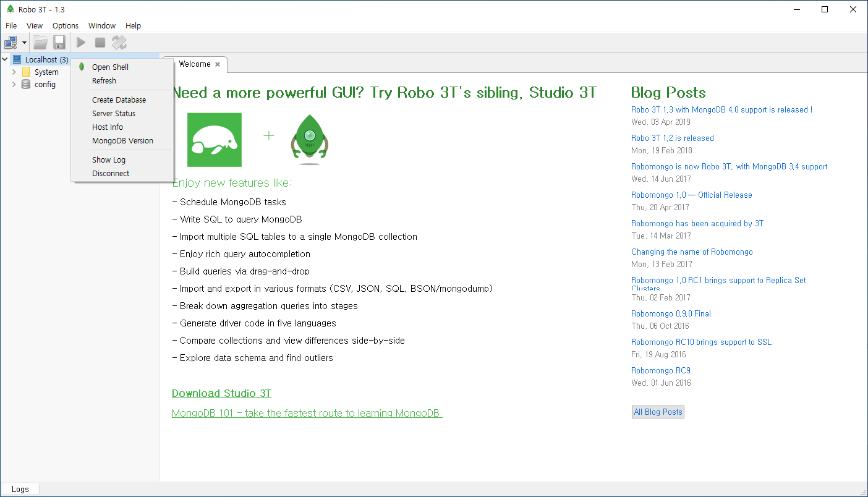
Task: Open Robomongo 1.0 Official Release post
Action: click(692, 195)
